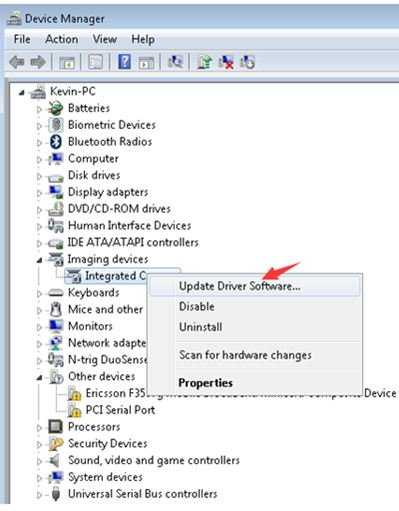
Task: Open the File menu
Action: [22, 39]
